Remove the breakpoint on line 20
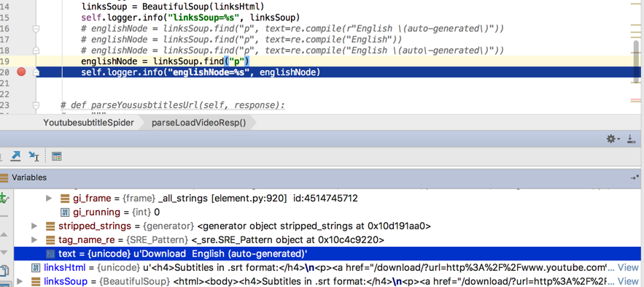 point(21,72)
